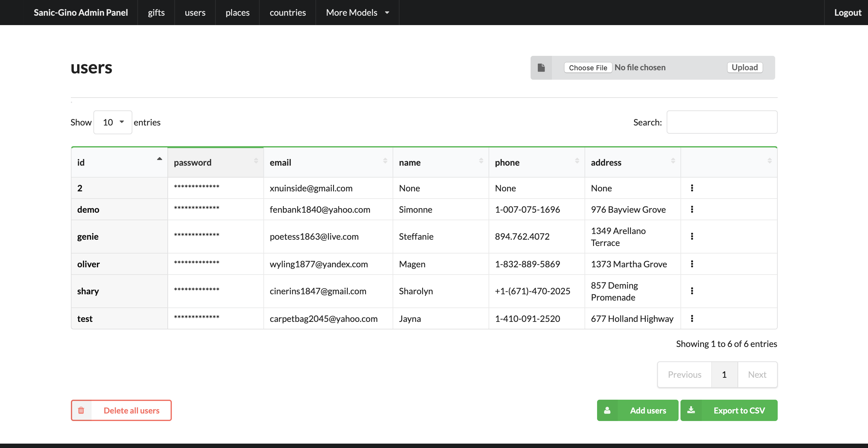Click the person icon on Add users
The image size is (868, 448).
tap(607, 410)
